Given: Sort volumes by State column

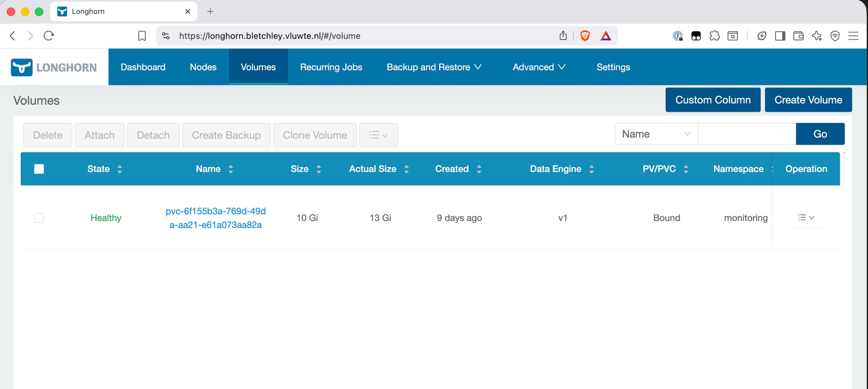Looking at the screenshot, I should (120, 169).
